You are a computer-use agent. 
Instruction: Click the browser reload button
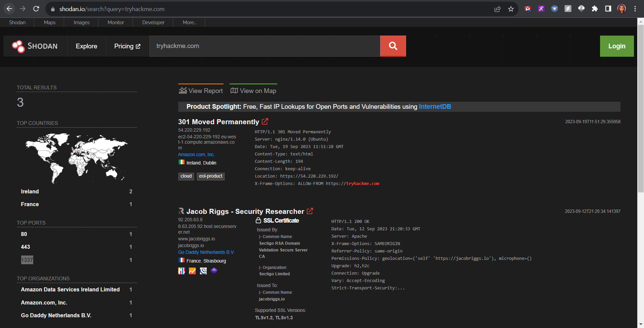(x=36, y=9)
